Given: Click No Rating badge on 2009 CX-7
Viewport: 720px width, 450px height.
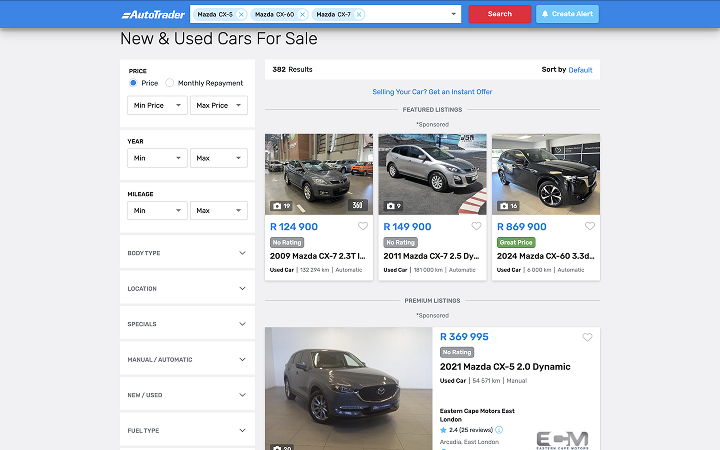Looking at the screenshot, I should tap(287, 242).
